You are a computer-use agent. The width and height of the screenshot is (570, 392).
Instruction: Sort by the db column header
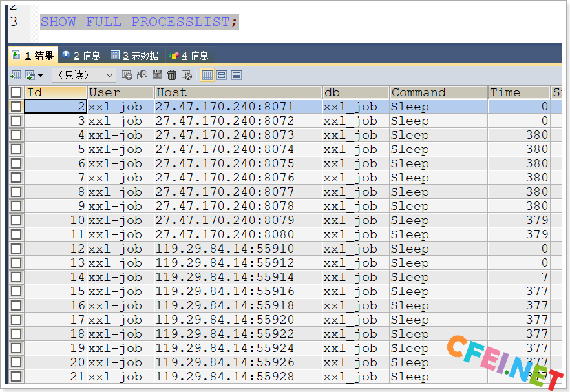(355, 92)
